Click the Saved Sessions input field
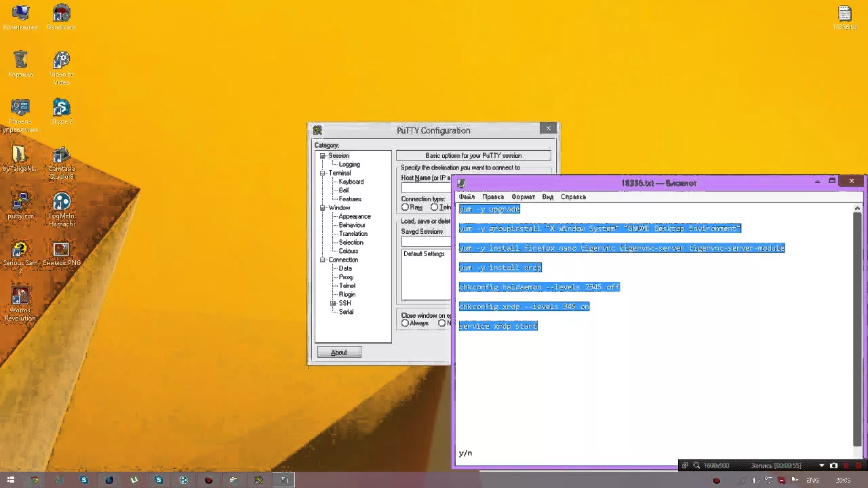Viewport: 868px width, 488px height. coord(426,241)
